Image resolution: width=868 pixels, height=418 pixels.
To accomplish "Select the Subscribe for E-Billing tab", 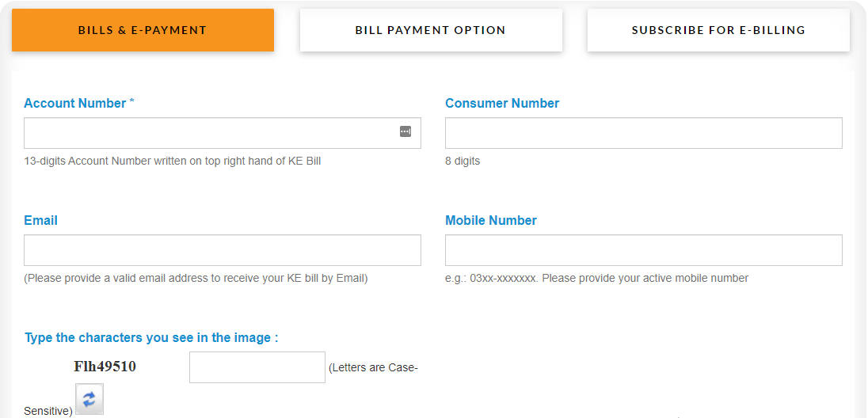I will (718, 30).
